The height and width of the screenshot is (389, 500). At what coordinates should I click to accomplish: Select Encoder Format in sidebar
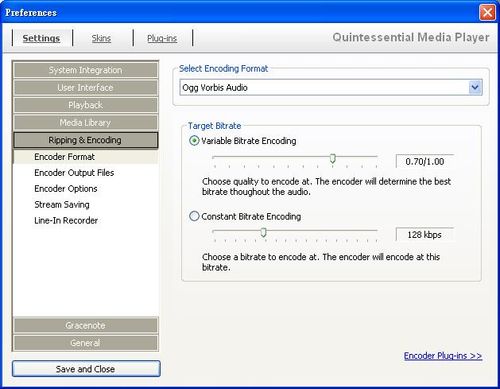tap(85, 157)
